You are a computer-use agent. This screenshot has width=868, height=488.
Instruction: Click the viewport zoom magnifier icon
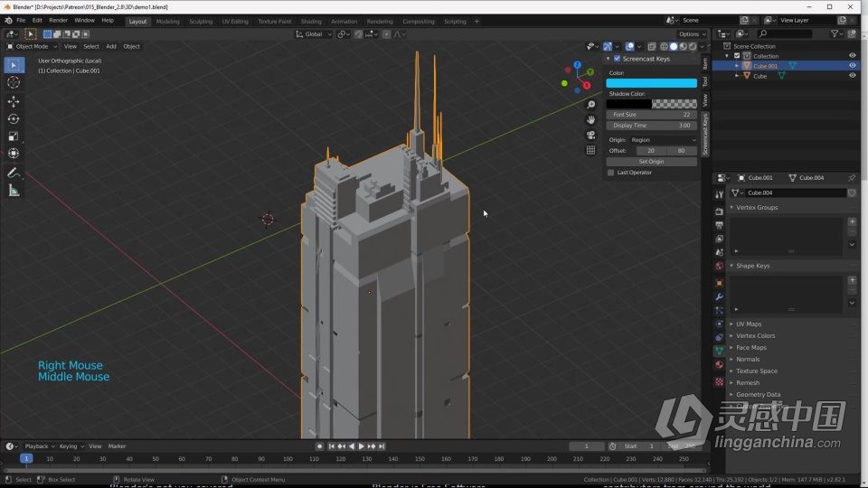(590, 105)
